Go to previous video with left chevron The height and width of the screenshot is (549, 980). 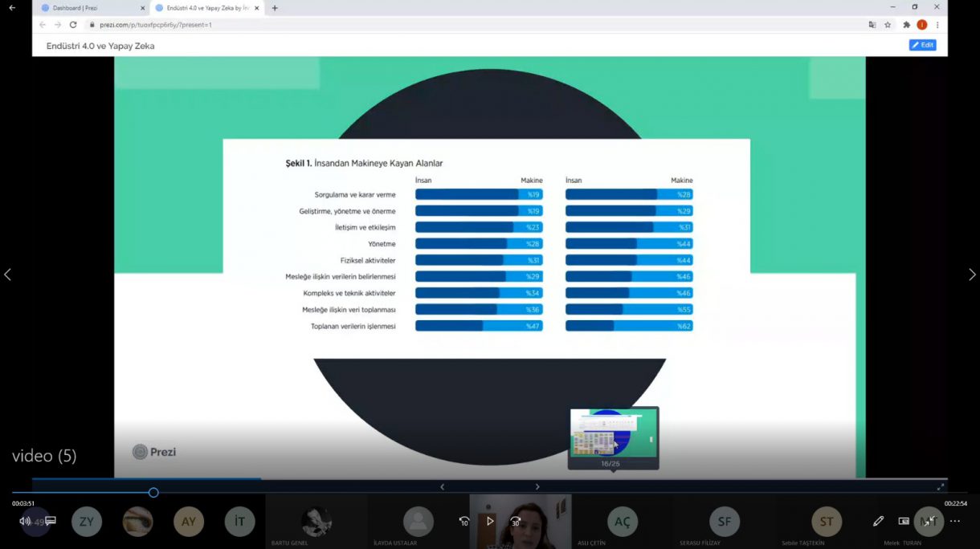click(8, 274)
